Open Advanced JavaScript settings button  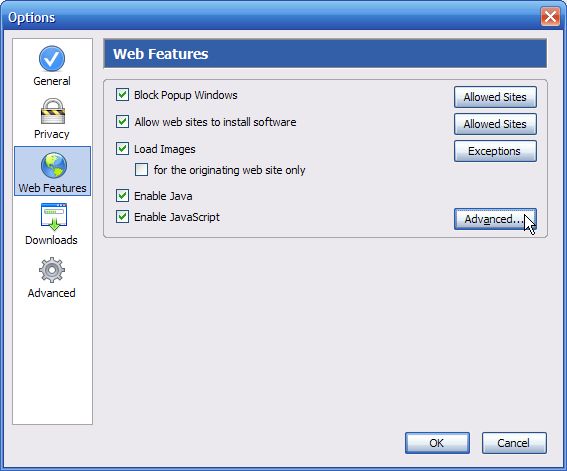coord(495,219)
